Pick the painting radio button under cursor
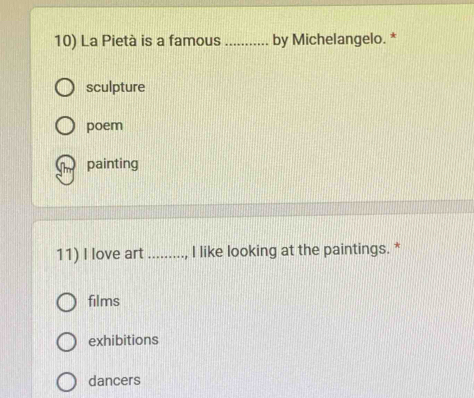 click(x=65, y=164)
